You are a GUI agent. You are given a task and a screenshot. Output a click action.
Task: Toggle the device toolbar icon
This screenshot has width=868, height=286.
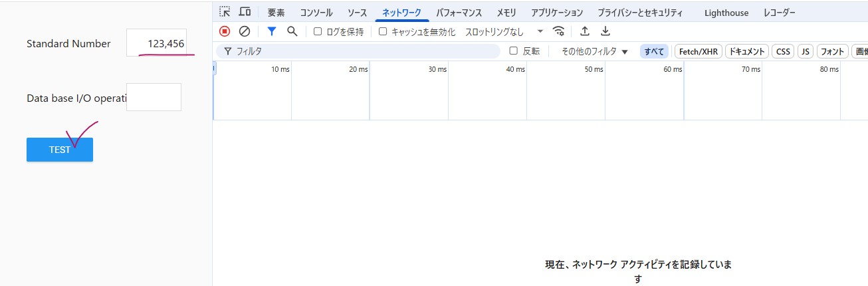click(245, 12)
